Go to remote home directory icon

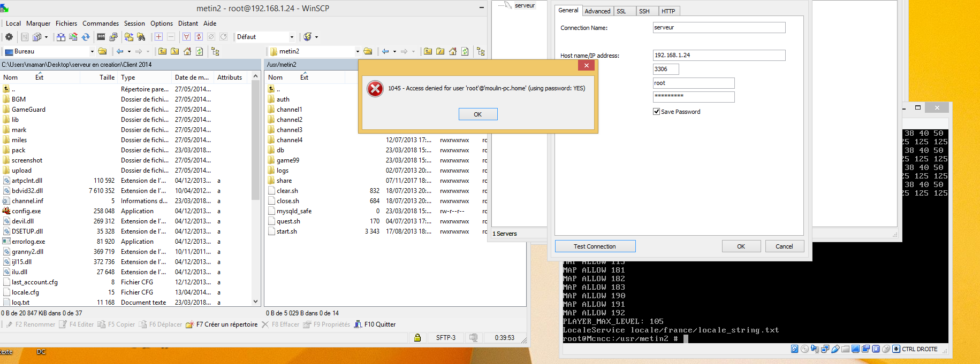pos(452,51)
